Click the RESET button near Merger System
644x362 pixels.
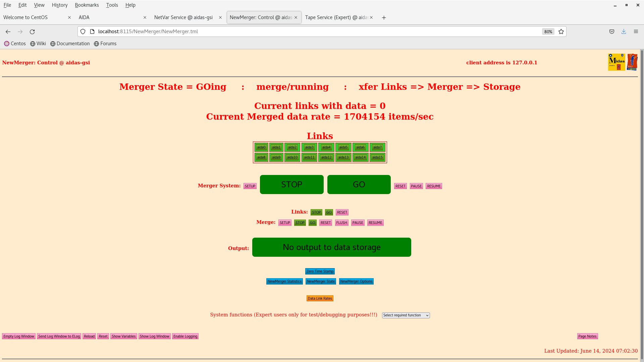[x=400, y=186]
